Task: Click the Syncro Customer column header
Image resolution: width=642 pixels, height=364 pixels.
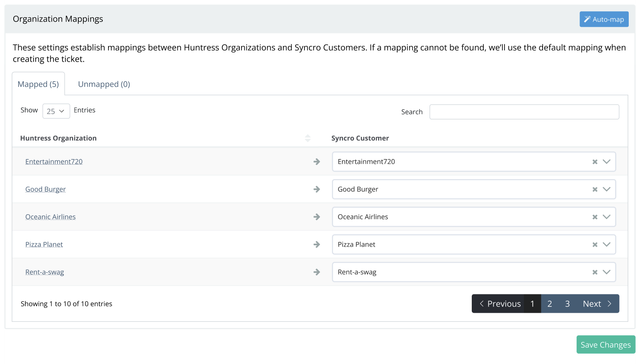Action: pos(360,138)
